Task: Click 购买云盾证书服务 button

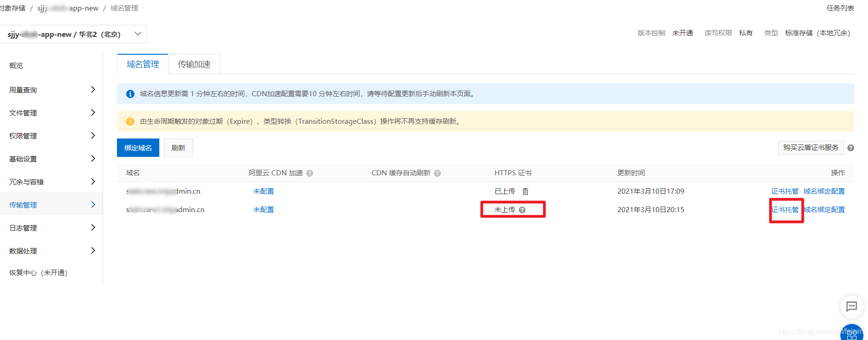Action: [x=811, y=148]
